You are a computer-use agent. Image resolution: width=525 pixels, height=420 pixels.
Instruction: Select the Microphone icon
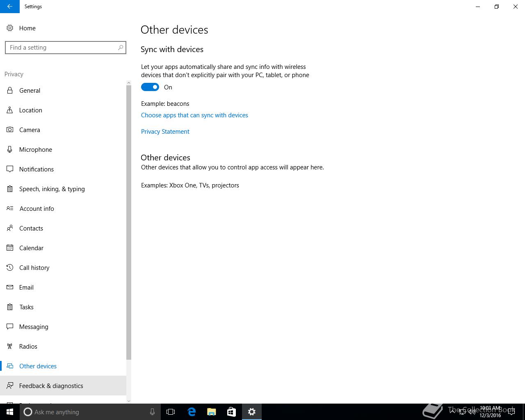[10, 149]
